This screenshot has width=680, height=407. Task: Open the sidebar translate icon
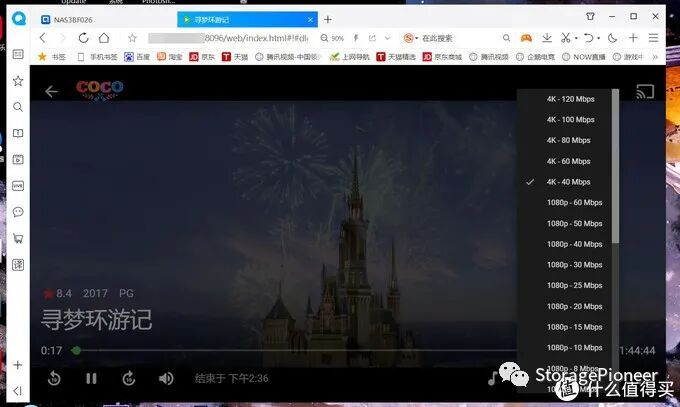(18, 265)
